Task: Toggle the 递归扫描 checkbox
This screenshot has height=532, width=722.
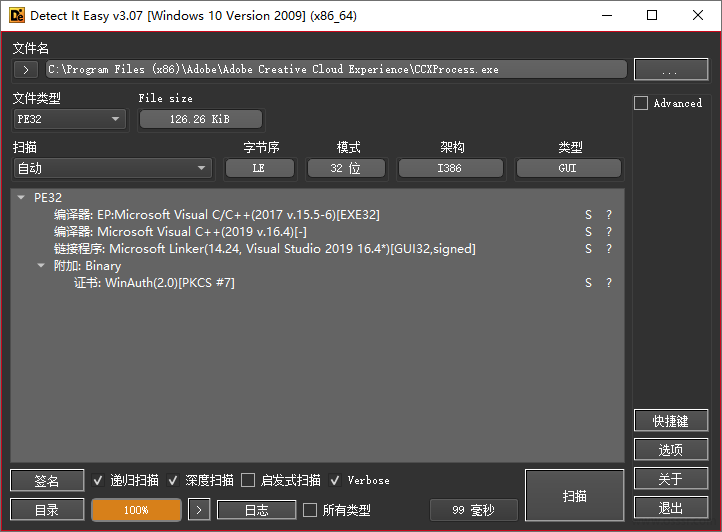Action: tap(98, 480)
